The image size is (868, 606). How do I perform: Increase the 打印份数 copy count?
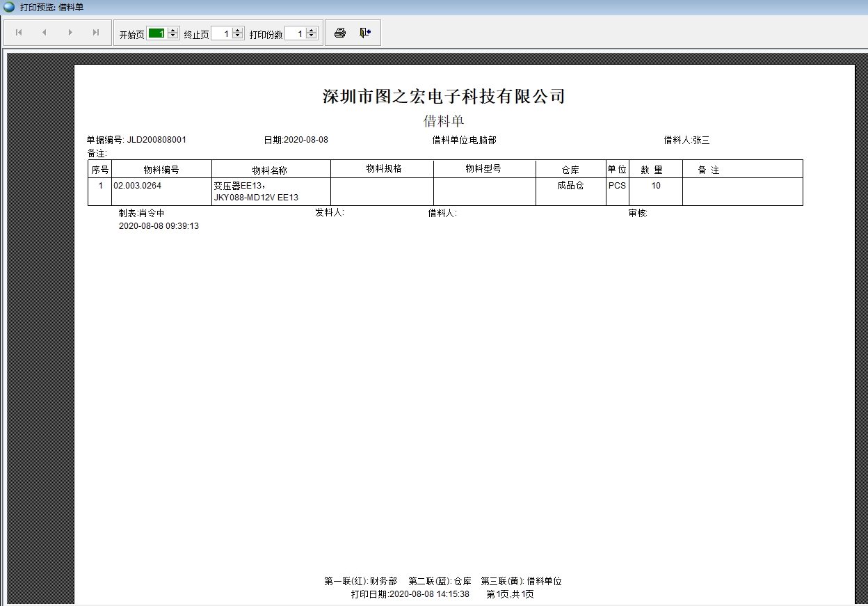pyautogui.click(x=310, y=29)
